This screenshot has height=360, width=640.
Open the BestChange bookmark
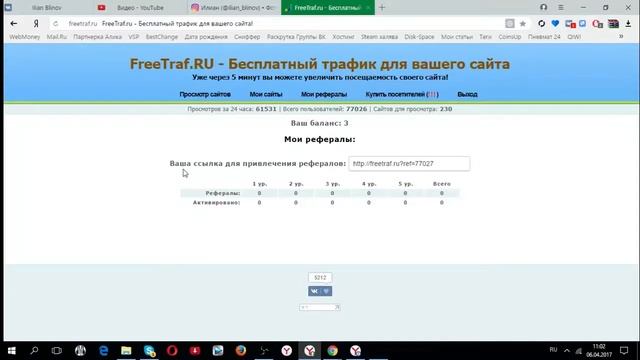tap(162, 37)
